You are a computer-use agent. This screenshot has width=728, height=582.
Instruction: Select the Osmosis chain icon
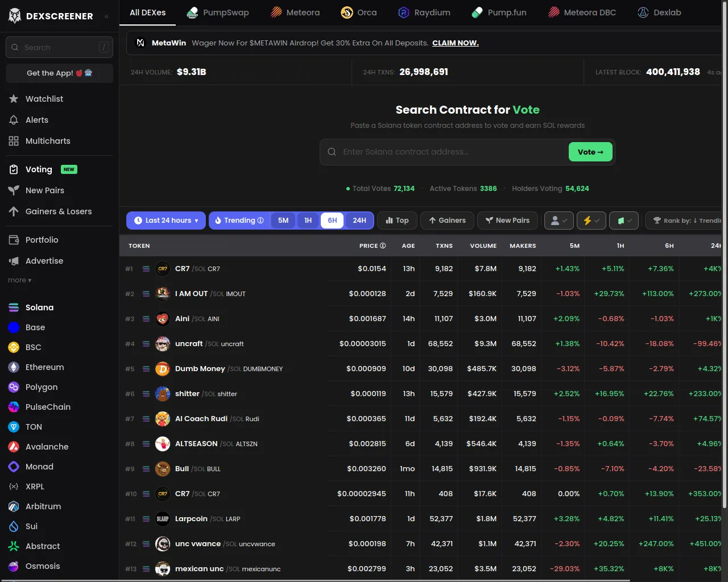pyautogui.click(x=14, y=566)
